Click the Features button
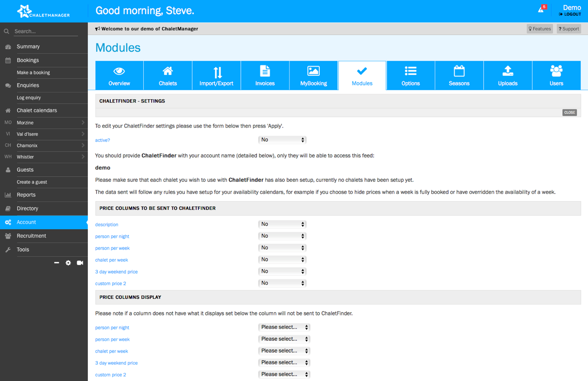The height and width of the screenshot is (381, 588). click(x=540, y=29)
